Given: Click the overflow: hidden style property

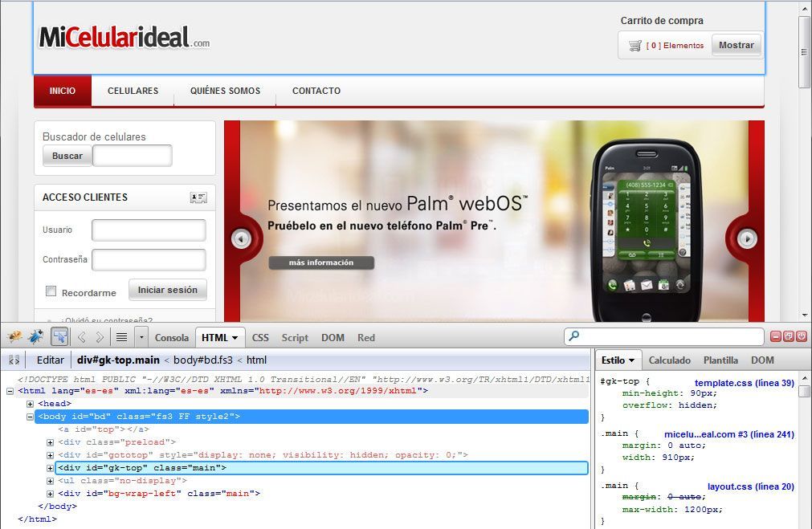Looking at the screenshot, I should [670, 405].
